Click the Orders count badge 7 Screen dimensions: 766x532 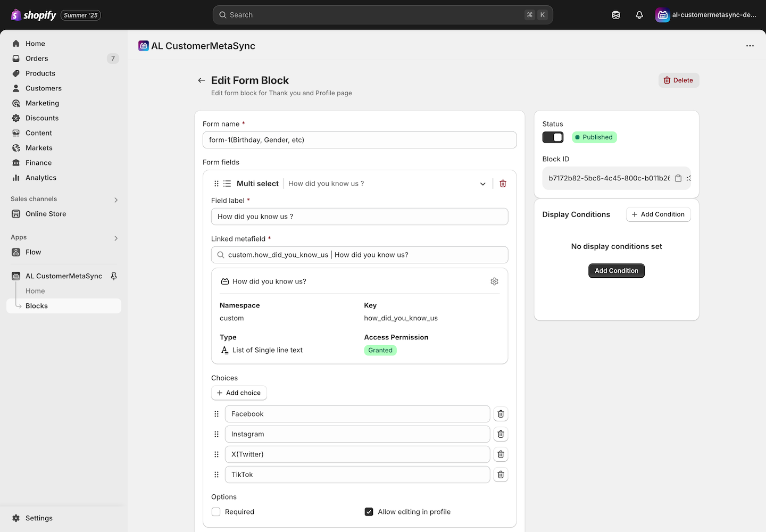(113, 59)
